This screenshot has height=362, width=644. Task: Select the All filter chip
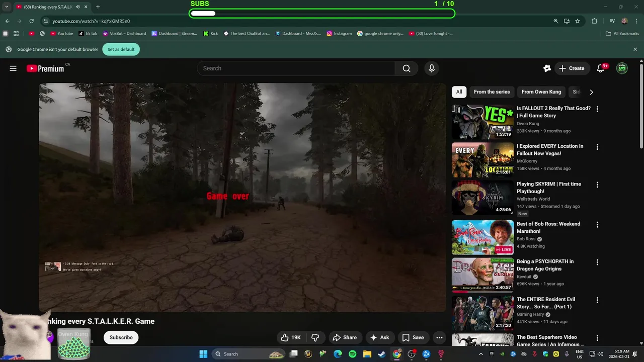pyautogui.click(x=459, y=92)
